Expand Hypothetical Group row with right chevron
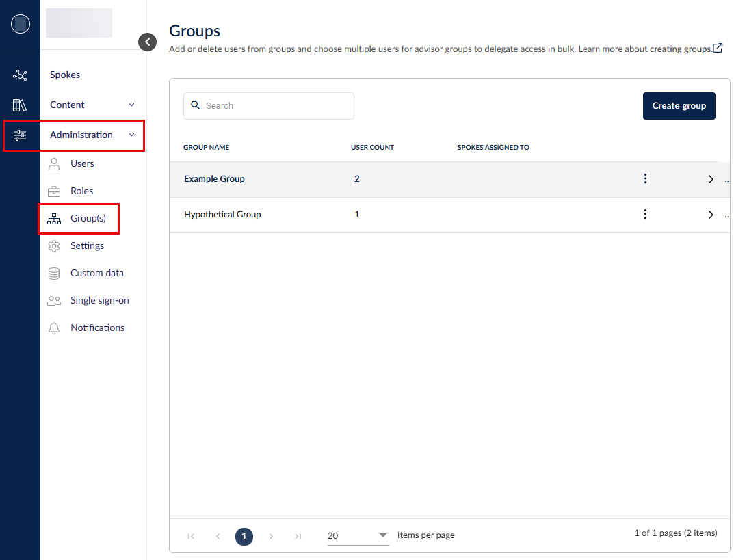This screenshot has height=560, width=734. 710,215
